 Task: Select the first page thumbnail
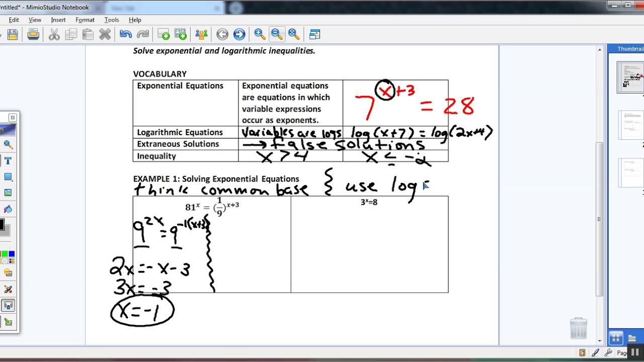[631, 78]
